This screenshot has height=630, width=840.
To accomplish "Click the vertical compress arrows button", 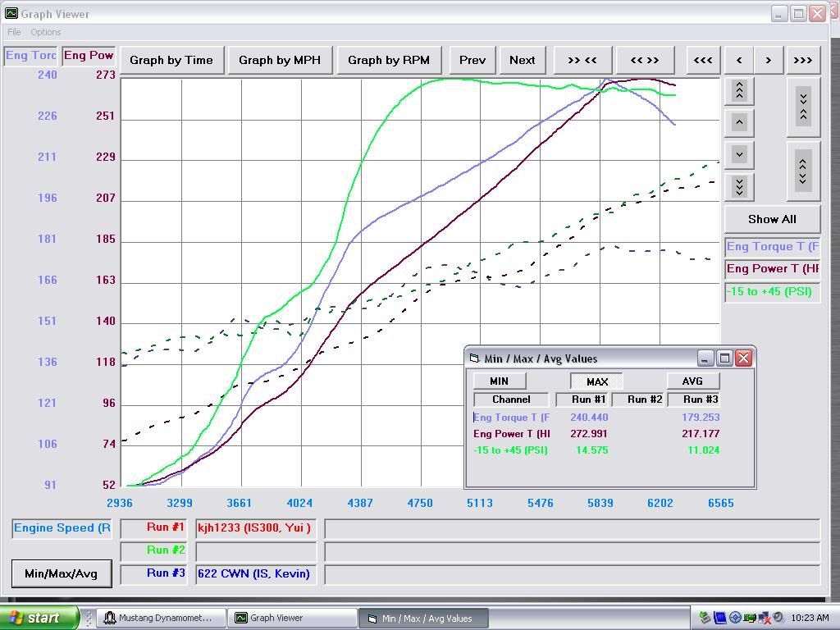I will (803, 107).
